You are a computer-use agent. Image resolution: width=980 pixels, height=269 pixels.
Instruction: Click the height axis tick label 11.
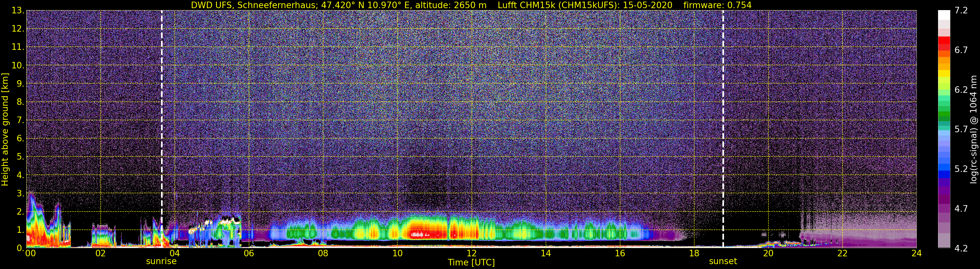[x=18, y=47]
